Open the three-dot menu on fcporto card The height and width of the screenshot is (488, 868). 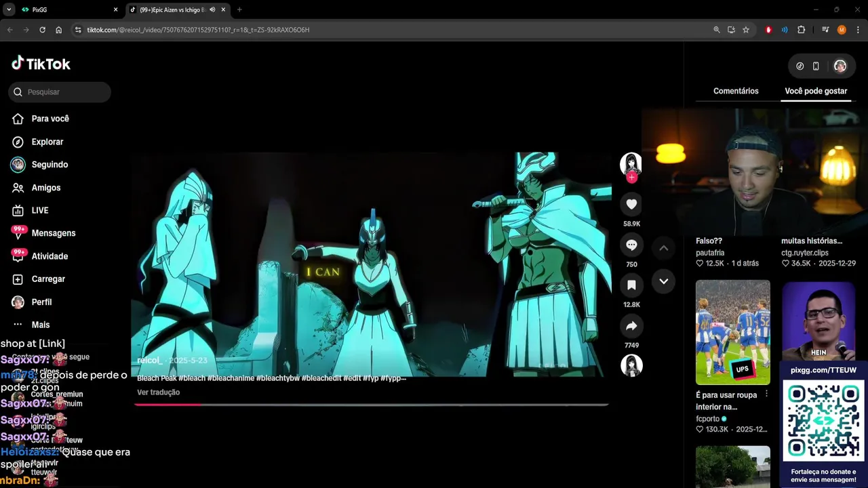pos(767,394)
